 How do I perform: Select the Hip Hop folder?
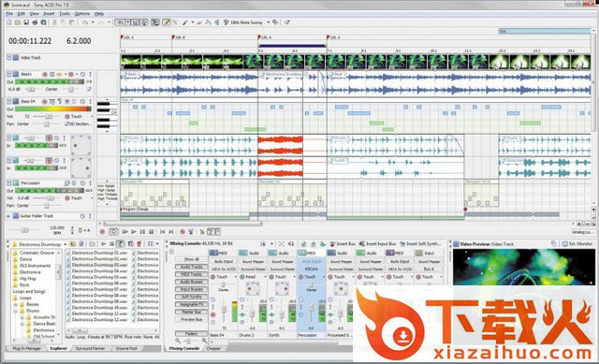(x=27, y=279)
